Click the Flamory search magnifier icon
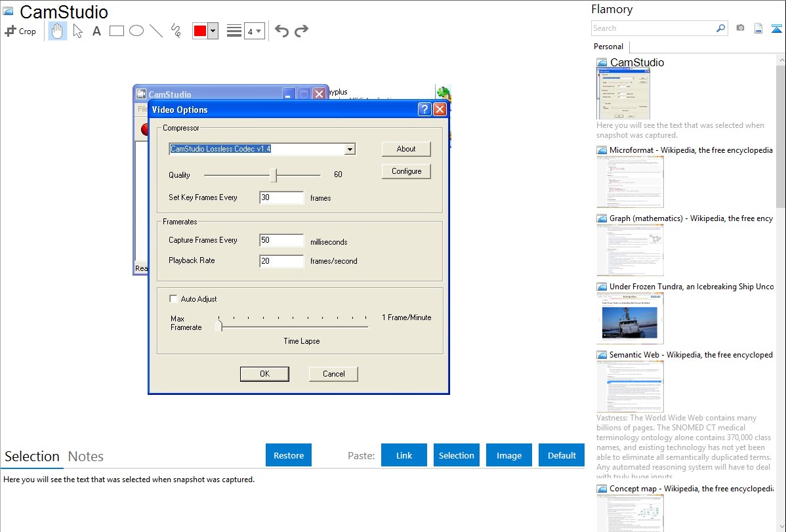Viewport: 786px width, 532px height. tap(721, 28)
